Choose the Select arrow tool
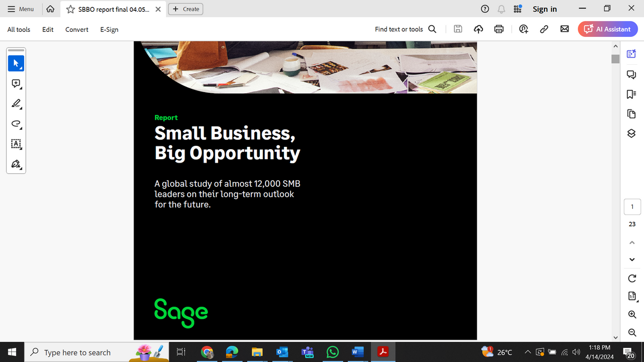The image size is (644, 362). tap(16, 63)
